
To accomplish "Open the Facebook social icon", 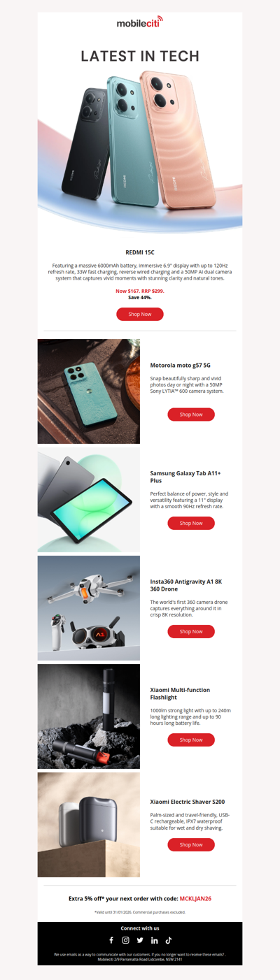I will point(111,940).
